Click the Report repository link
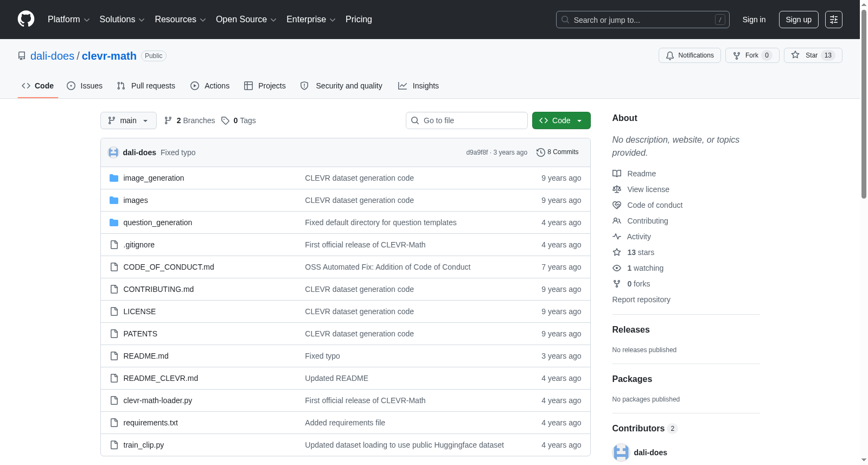868x465 pixels. [x=641, y=300]
